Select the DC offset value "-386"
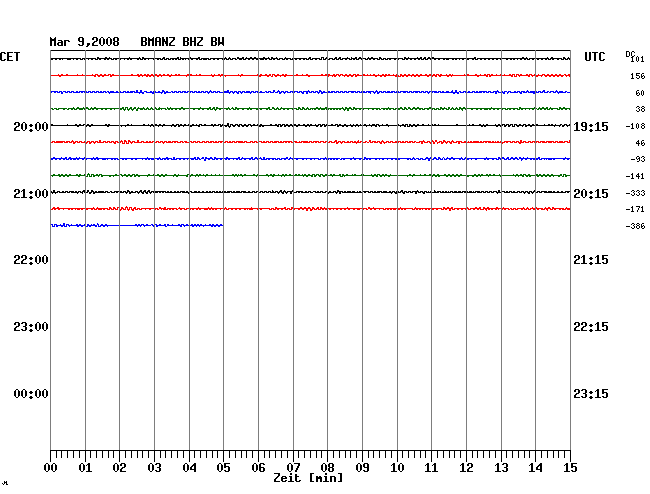Image resolution: width=650 pixels, height=494 pixels. 635,226
